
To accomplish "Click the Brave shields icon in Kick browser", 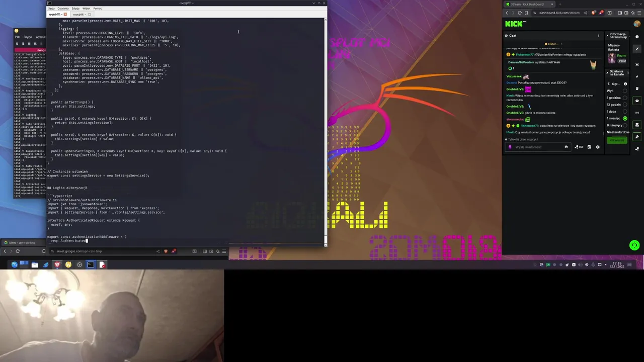I will 594,13.
